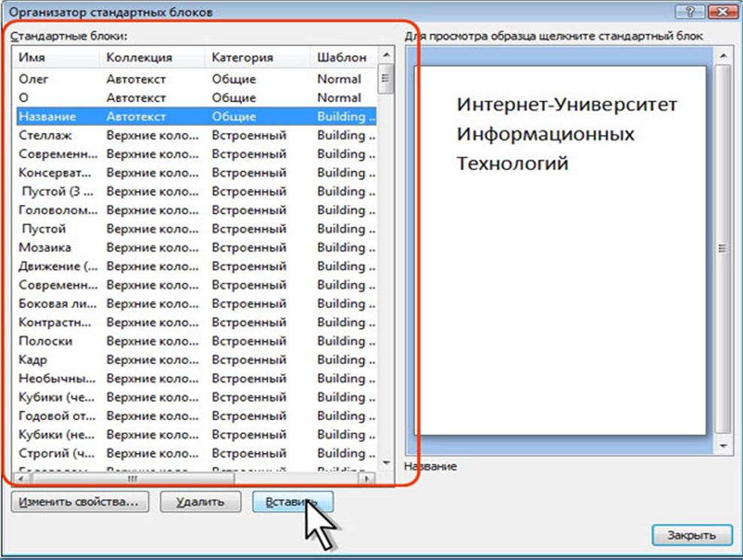Sort list by Коллекция column header
This screenshot has height=560, width=743.
coord(151,57)
